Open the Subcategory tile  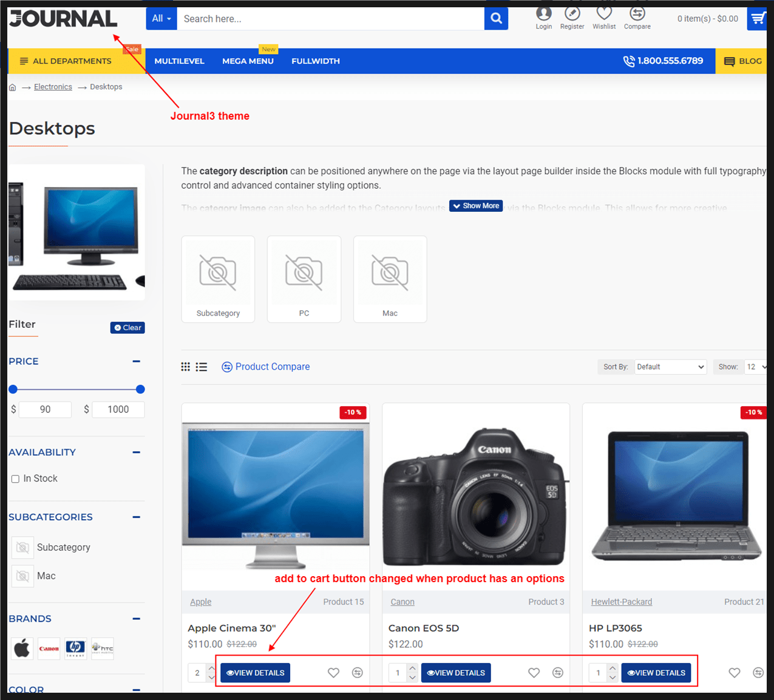[x=218, y=279]
